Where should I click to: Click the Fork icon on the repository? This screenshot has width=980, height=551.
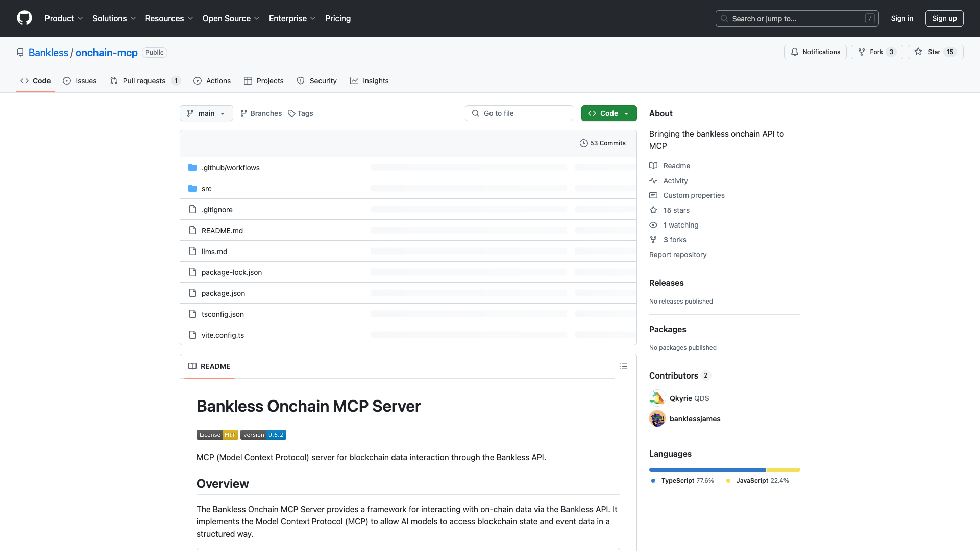pos(861,52)
